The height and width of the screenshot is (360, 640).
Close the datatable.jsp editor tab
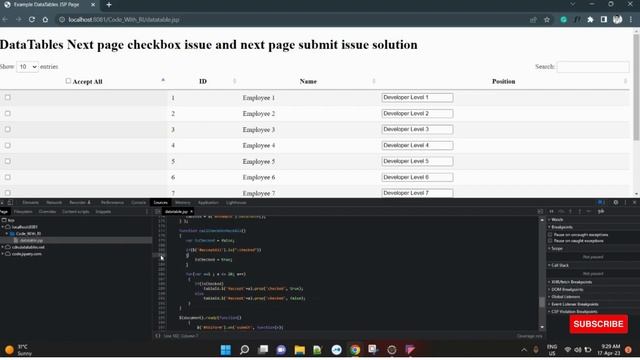191,211
